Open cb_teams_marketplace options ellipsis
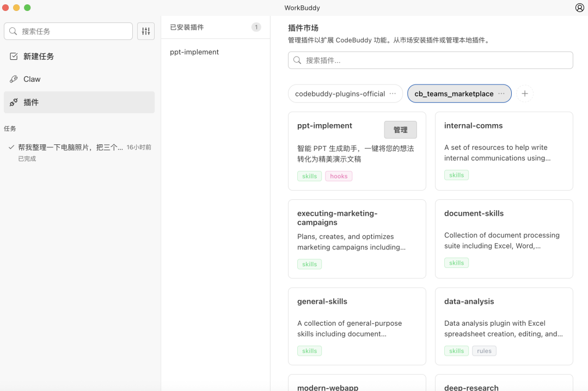The height and width of the screenshot is (391, 588). click(501, 94)
